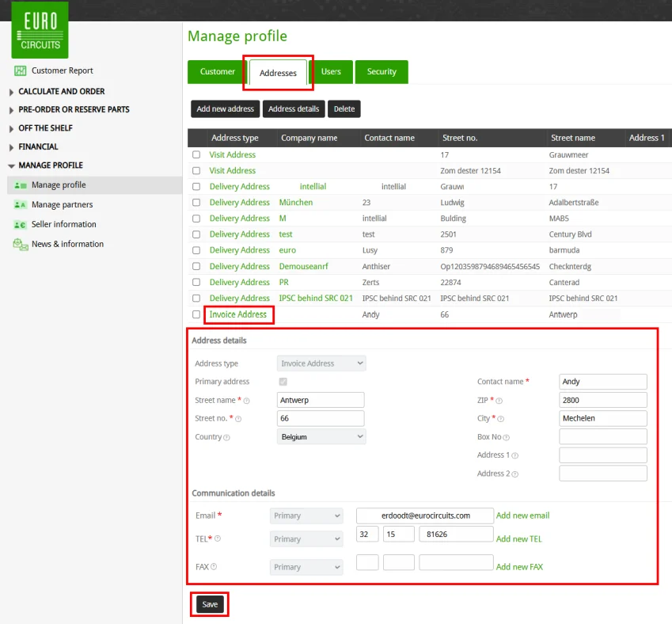The image size is (672, 624).
Task: Switch to the Security tab
Action: click(x=382, y=72)
